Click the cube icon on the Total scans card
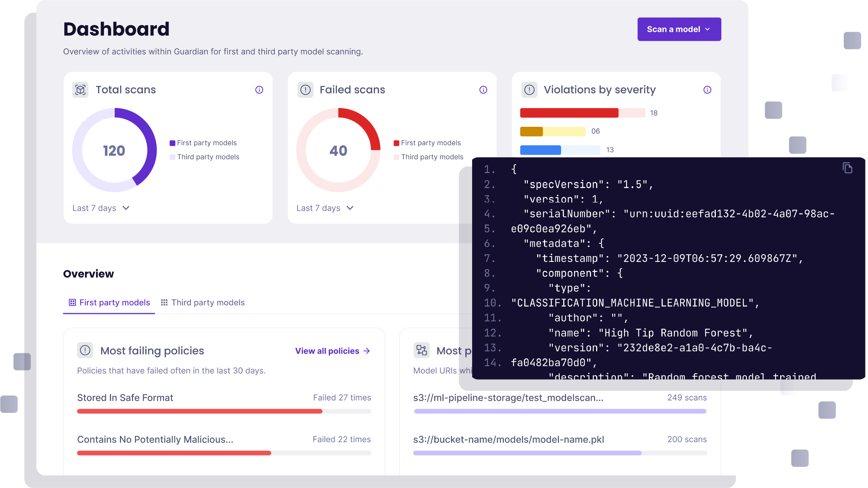868x488 pixels. [81, 90]
